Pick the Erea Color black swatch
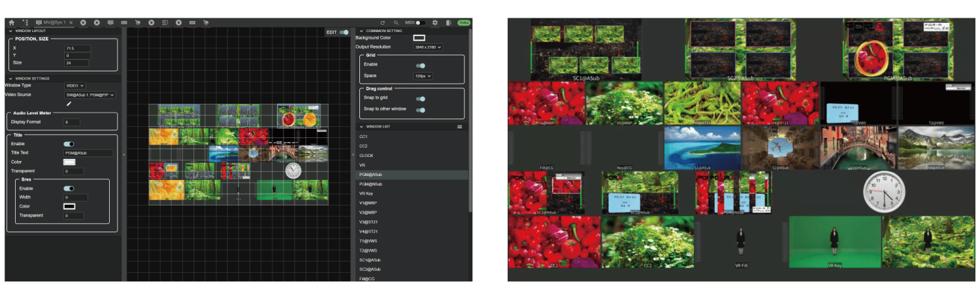 [x=69, y=206]
